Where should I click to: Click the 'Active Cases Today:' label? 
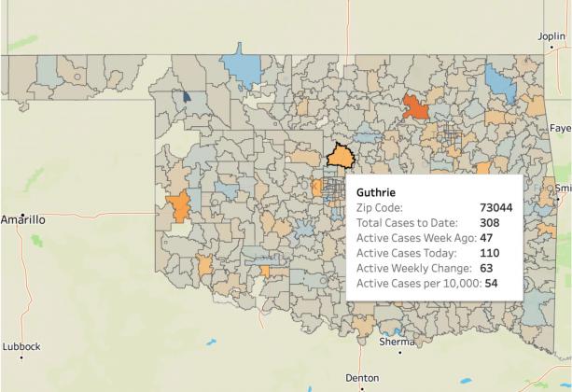coord(407,253)
